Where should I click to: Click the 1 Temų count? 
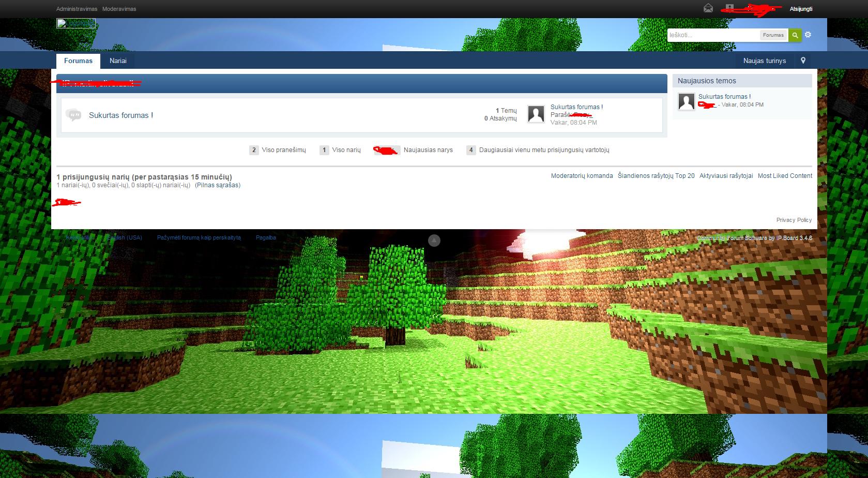(506, 111)
